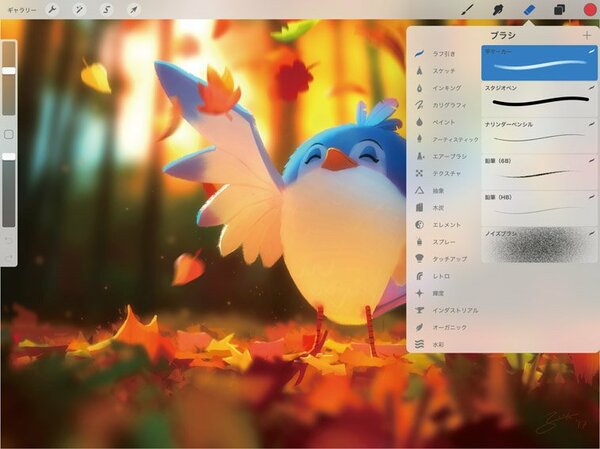Open the 抽象 triangle category
This screenshot has width=600, height=449.
(x=430, y=191)
